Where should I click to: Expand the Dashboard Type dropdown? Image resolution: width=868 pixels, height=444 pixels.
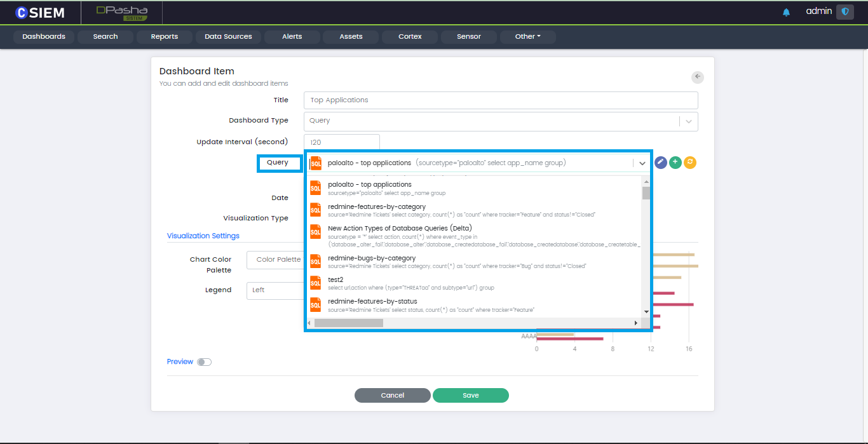689,121
